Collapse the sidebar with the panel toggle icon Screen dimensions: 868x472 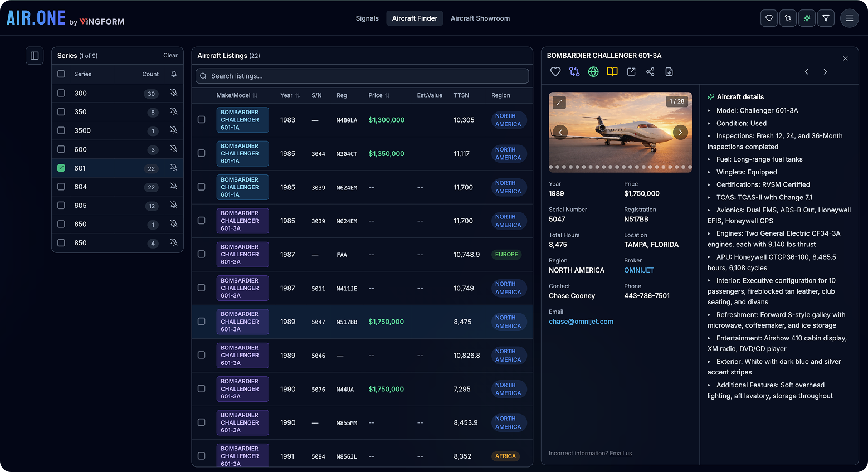34,55
